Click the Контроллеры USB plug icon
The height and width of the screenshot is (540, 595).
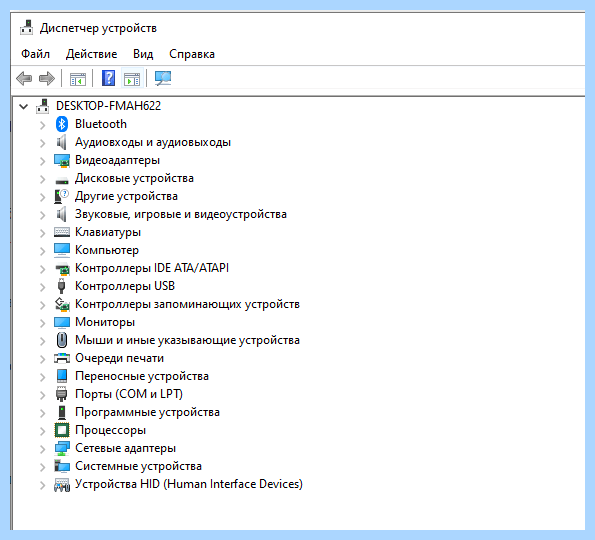[61, 286]
